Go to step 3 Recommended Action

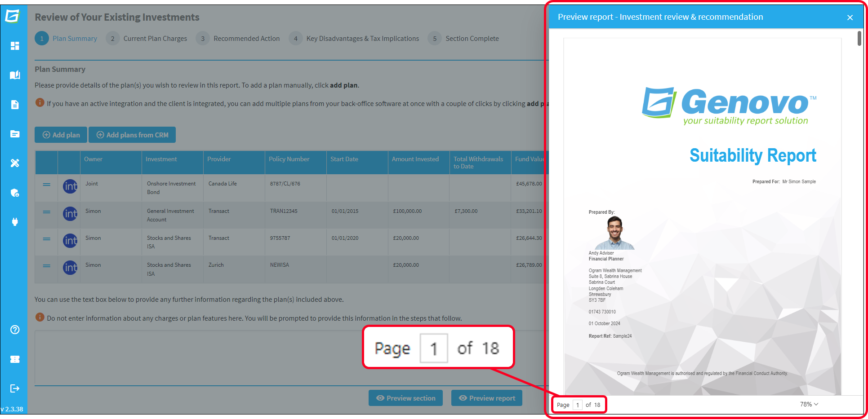tap(238, 39)
